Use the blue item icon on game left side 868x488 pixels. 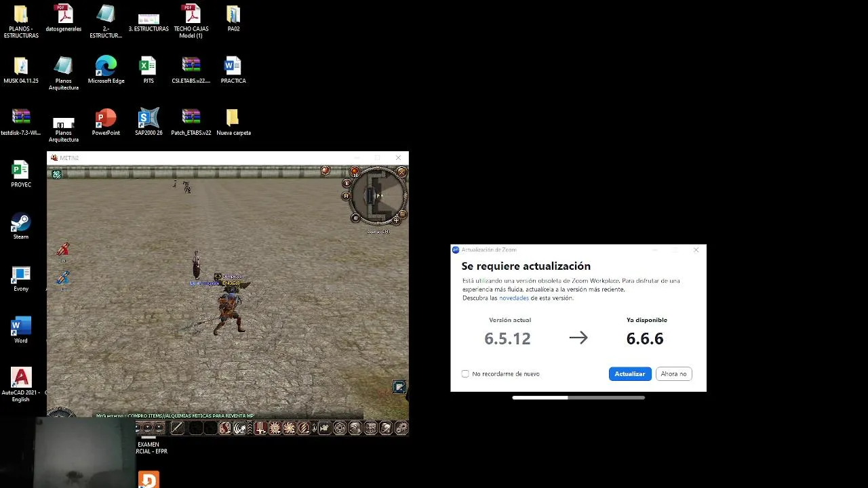tap(62, 277)
